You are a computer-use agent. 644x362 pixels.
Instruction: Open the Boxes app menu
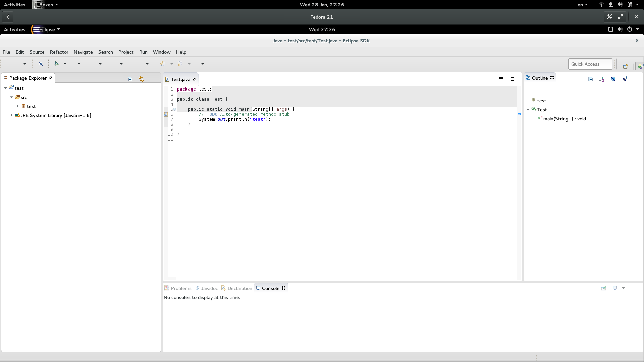point(45,5)
